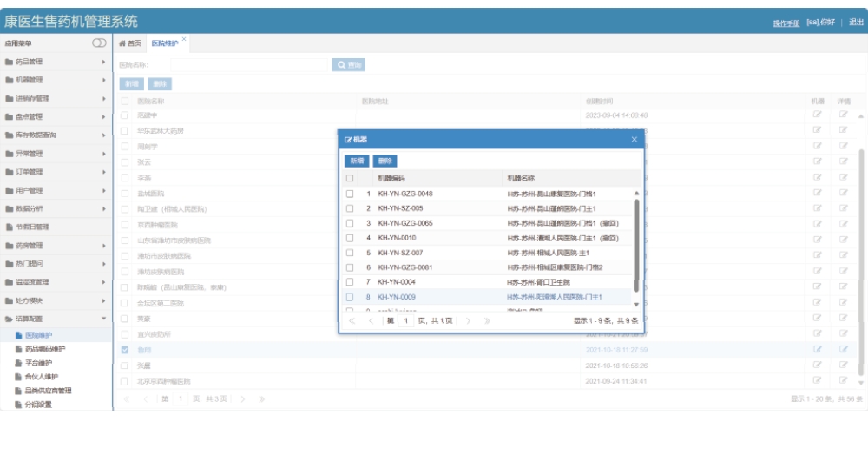
Task: Open the 操作手册 link
Action: pos(786,23)
